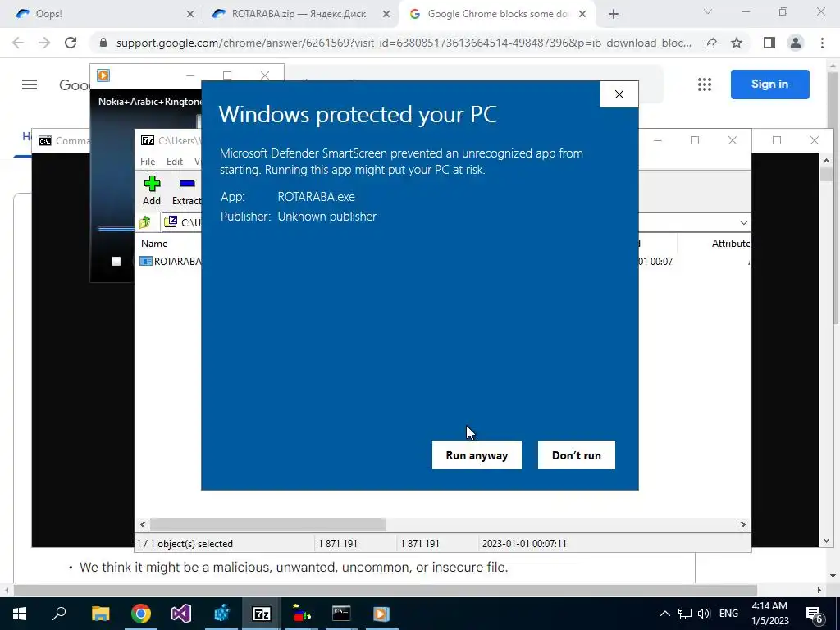Open the File menu in 7-Zip
The image size is (840, 630).
point(148,162)
